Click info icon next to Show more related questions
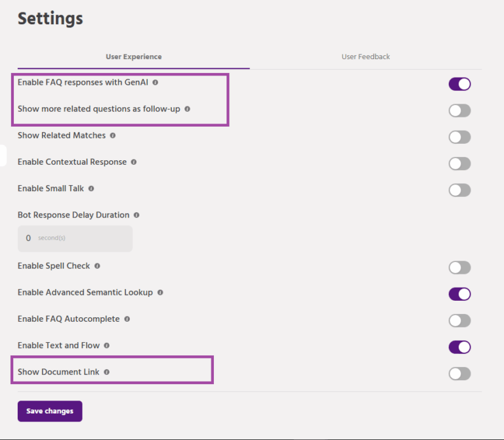Screen dimensions: 504x440 188,109
